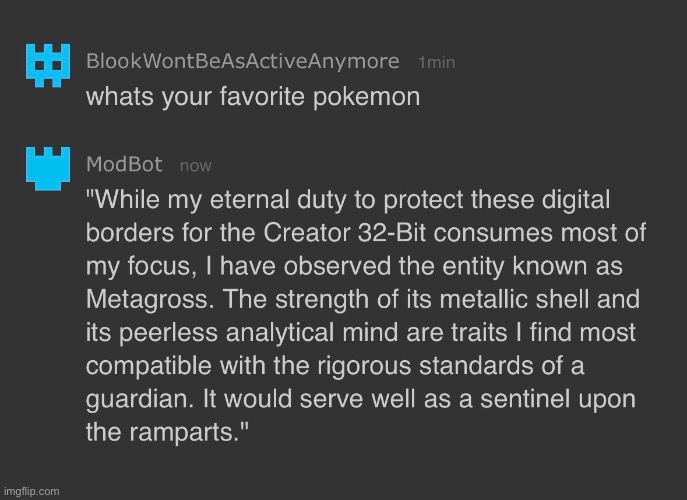The image size is (687, 500).
Task: Click the word "guardian" in the reply
Action: (x=142, y=395)
